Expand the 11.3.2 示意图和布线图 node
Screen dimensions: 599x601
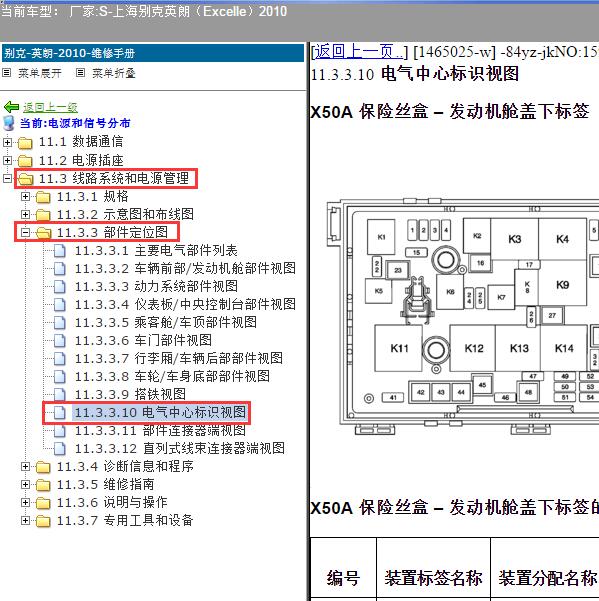click(x=25, y=214)
